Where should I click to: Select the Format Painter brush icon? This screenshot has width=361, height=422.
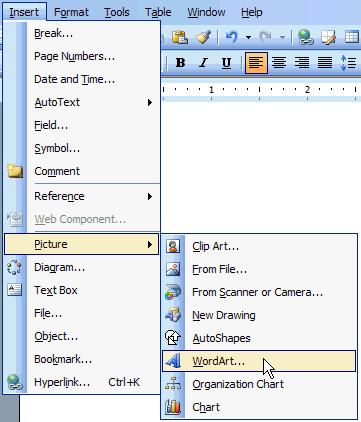click(203, 37)
